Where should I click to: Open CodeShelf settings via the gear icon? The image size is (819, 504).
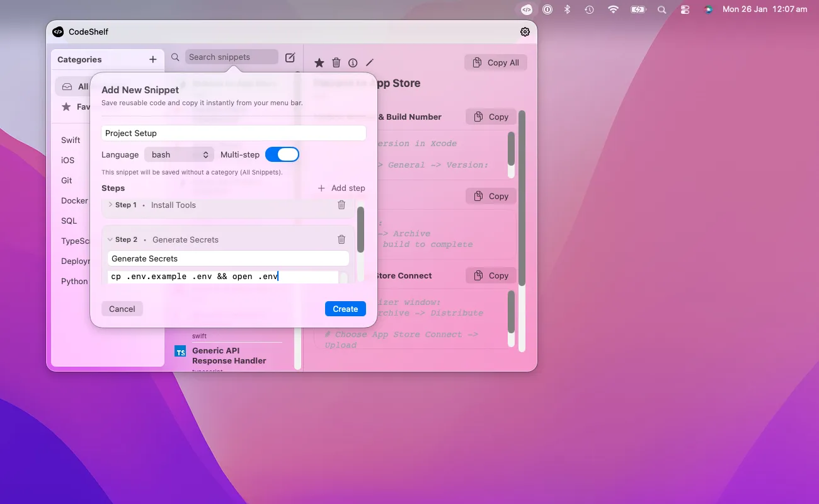coord(524,31)
